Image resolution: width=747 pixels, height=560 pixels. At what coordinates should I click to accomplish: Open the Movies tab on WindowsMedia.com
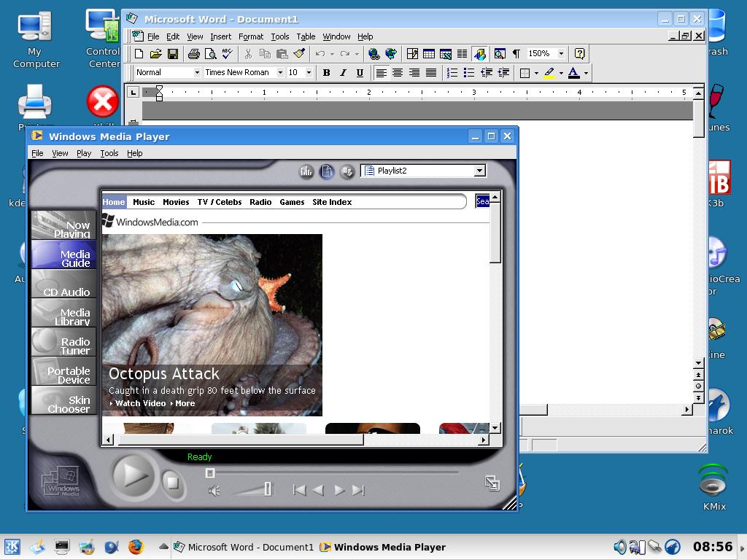tap(176, 202)
